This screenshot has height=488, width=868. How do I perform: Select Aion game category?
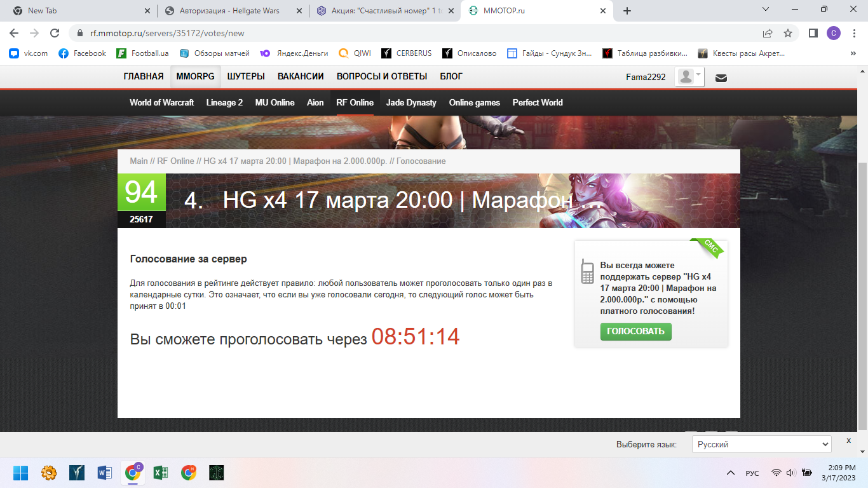pos(315,102)
